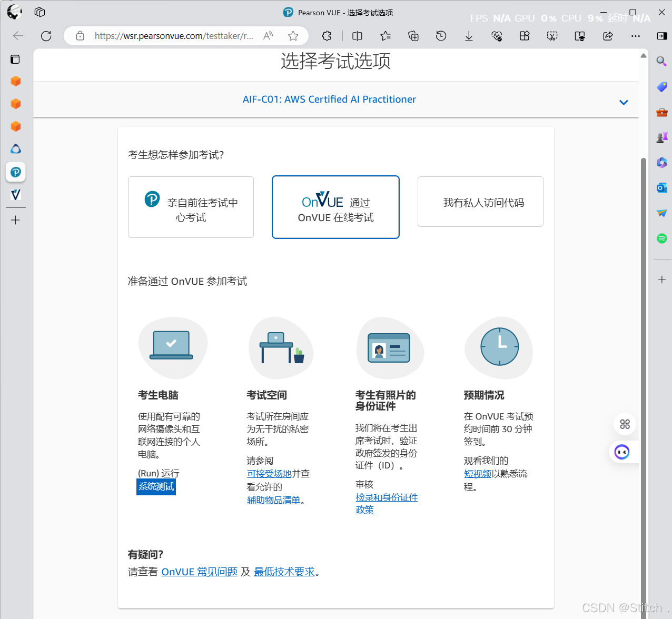The height and width of the screenshot is (619, 672).
Task: Switch to the third orange cube tab
Action: pyautogui.click(x=16, y=126)
